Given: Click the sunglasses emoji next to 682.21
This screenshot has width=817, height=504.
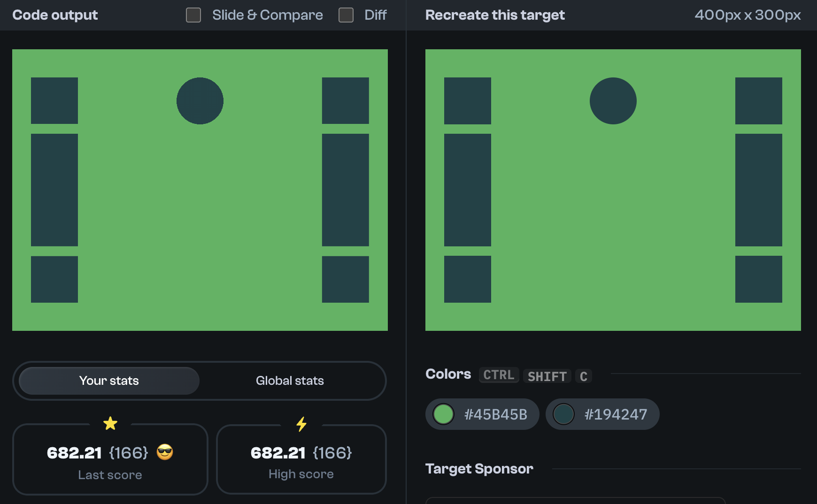Looking at the screenshot, I should [165, 453].
